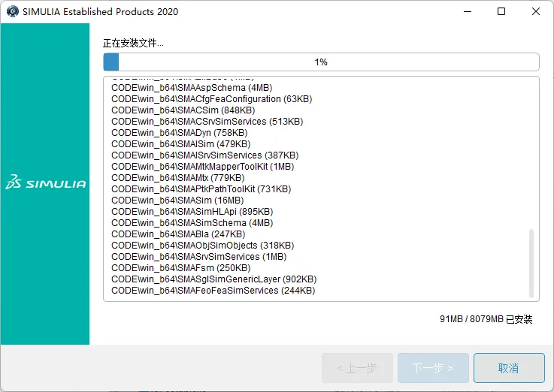Select row SMASim (16MB)
Image resolution: width=554 pixels, height=392 pixels.
tap(177, 201)
